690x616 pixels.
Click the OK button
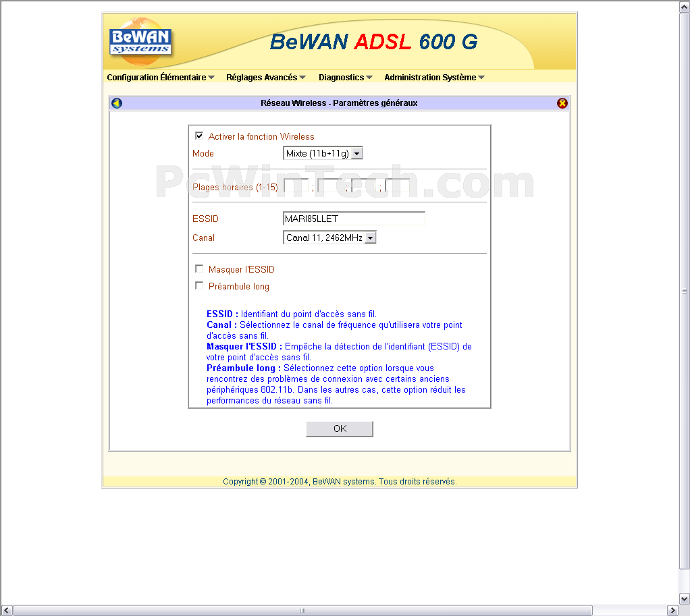pos(340,428)
